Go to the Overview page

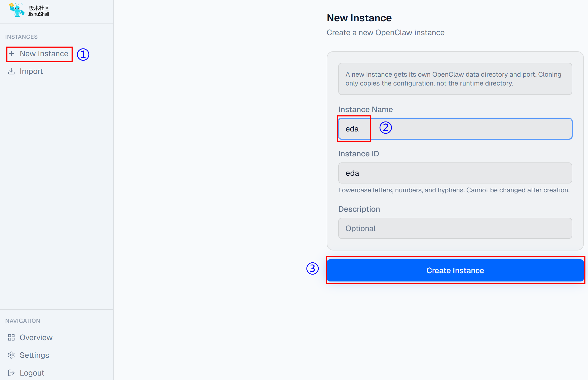tap(36, 337)
